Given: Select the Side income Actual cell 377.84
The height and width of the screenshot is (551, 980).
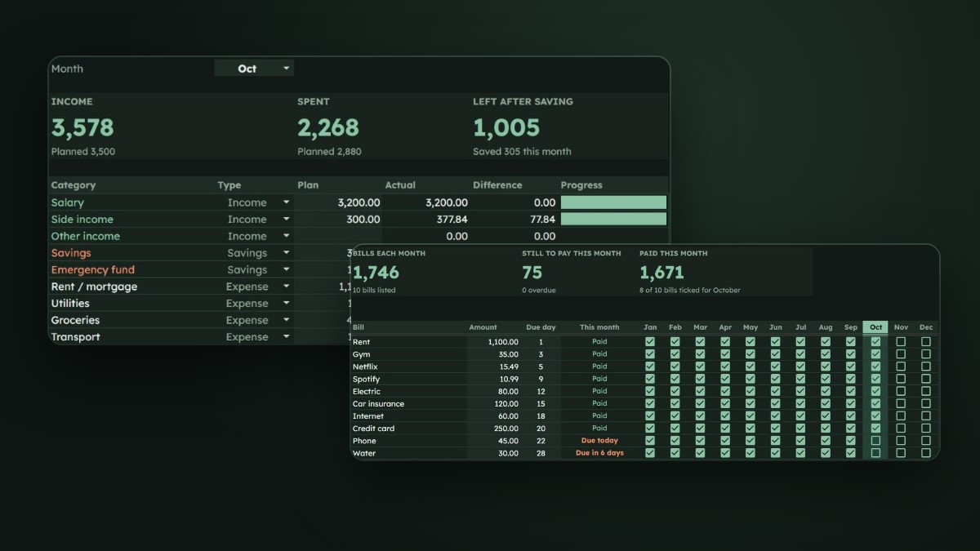Looking at the screenshot, I should 425,220.
